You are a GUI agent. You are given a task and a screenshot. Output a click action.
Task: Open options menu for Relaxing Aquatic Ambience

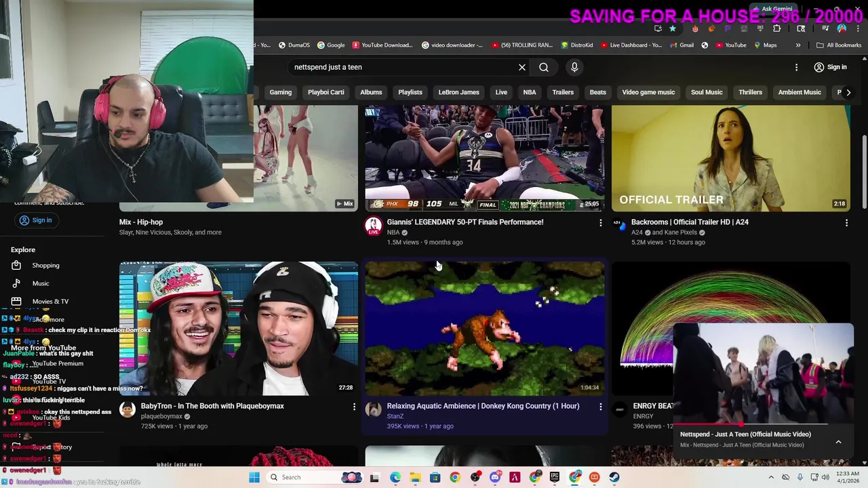pyautogui.click(x=600, y=406)
